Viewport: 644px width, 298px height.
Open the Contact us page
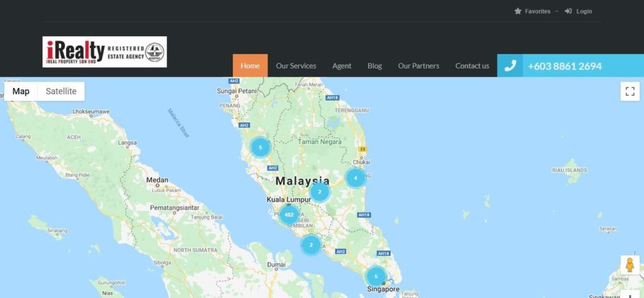pos(472,65)
